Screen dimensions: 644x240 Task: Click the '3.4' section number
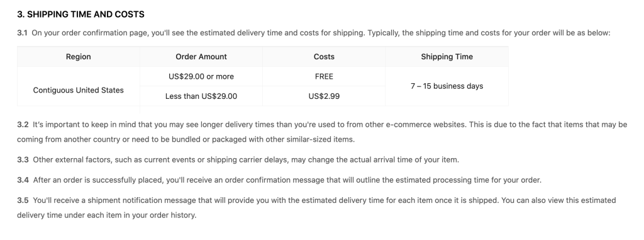point(23,180)
